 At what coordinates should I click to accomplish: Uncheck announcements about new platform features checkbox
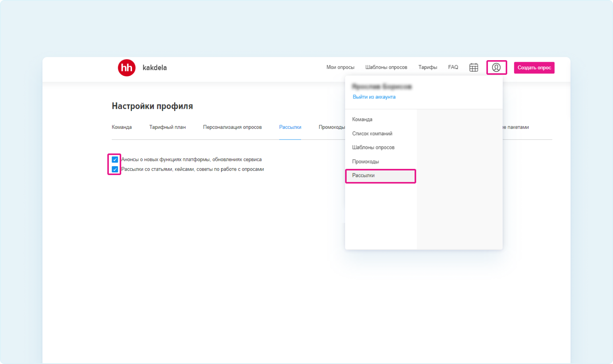coord(115,160)
